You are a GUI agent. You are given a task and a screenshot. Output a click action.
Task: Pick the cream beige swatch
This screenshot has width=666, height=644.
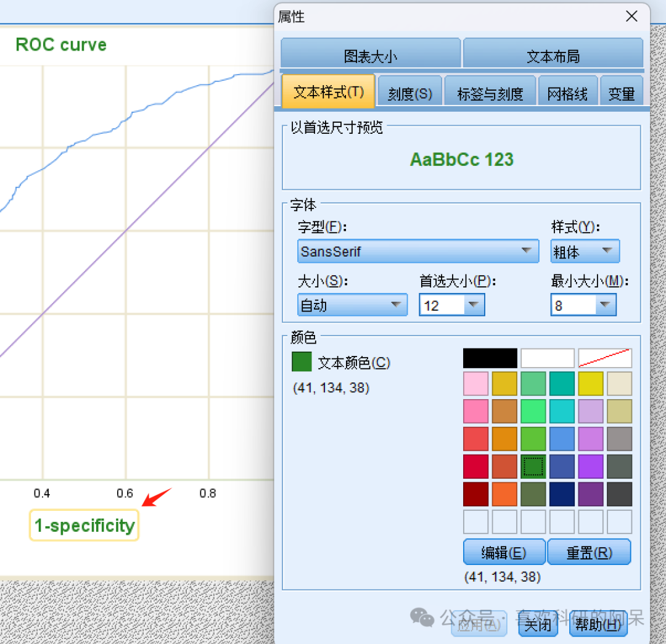pos(619,384)
